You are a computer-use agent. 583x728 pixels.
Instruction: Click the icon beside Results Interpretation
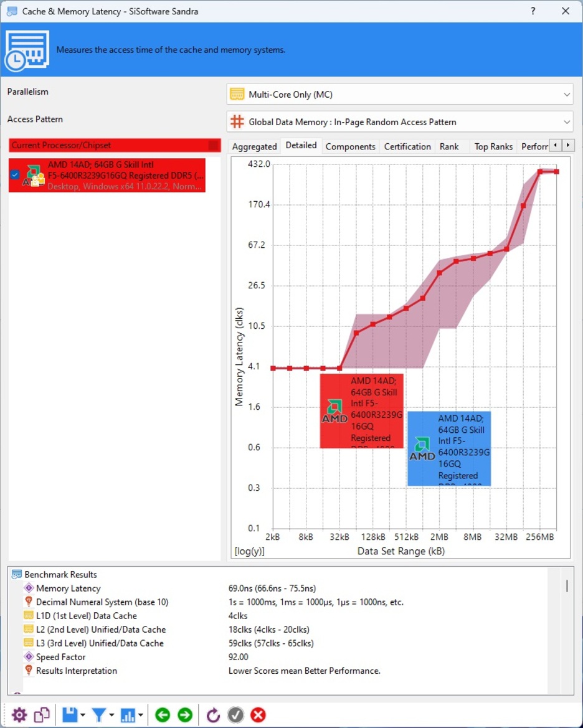pyautogui.click(x=29, y=671)
